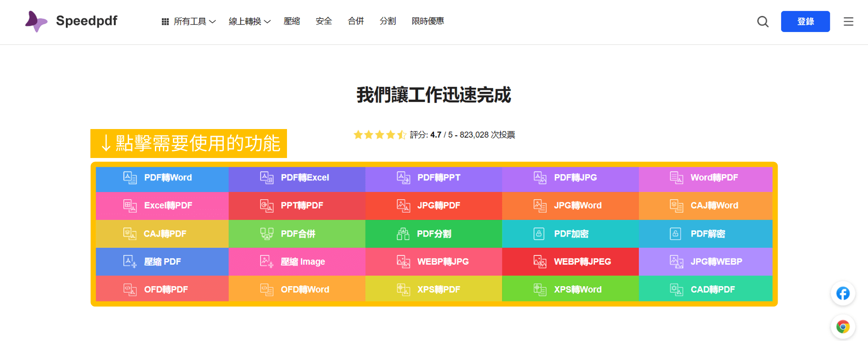Click the WEBP轉JPEG tile icon
The height and width of the screenshot is (341, 868).
tap(540, 262)
